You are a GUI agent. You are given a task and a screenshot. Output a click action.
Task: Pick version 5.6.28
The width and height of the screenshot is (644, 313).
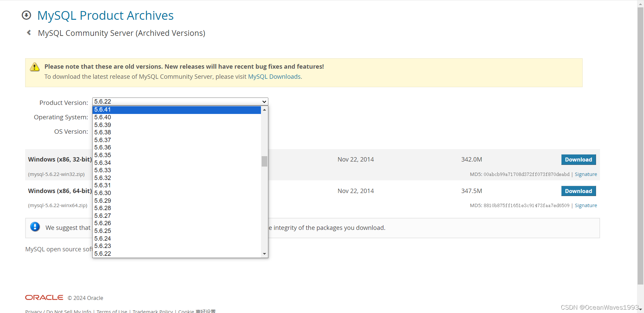177,208
